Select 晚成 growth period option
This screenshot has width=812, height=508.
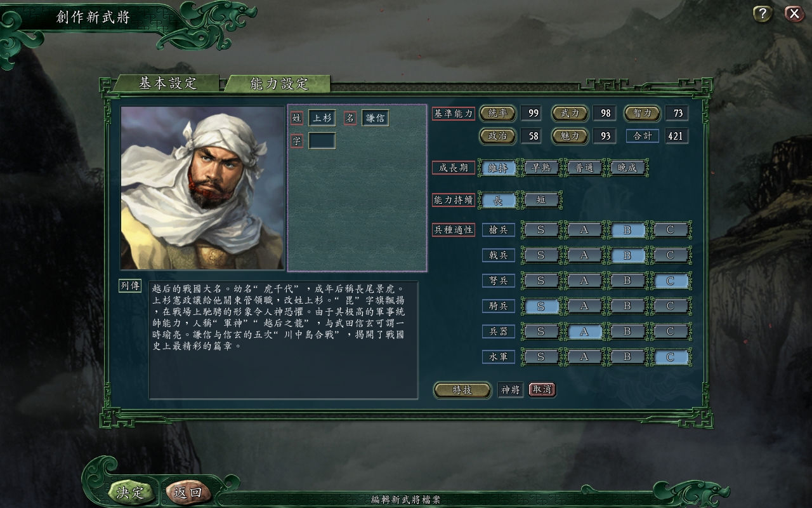click(x=627, y=168)
